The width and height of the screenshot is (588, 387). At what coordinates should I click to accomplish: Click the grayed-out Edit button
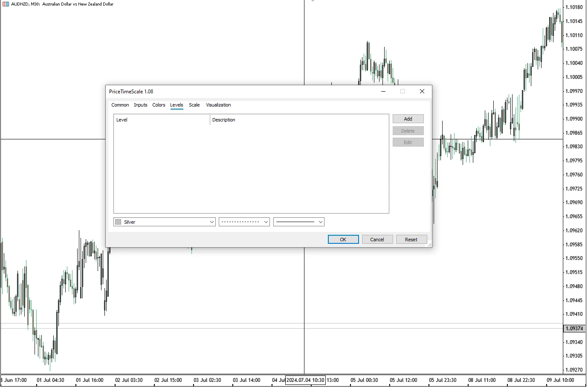tap(408, 142)
